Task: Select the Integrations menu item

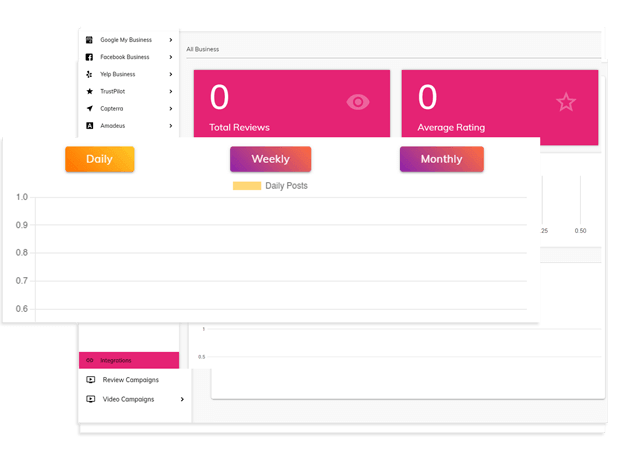Action: tap(129, 360)
